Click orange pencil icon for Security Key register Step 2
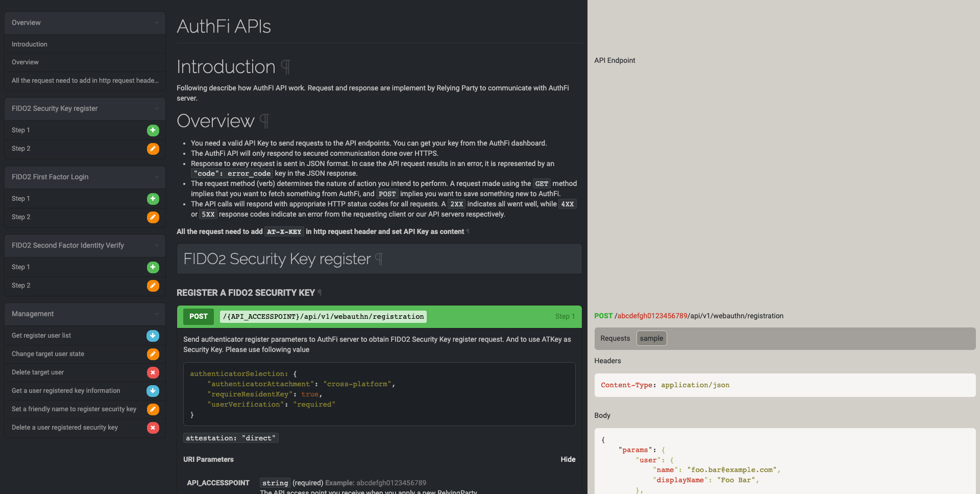This screenshot has width=980, height=494. coord(153,149)
